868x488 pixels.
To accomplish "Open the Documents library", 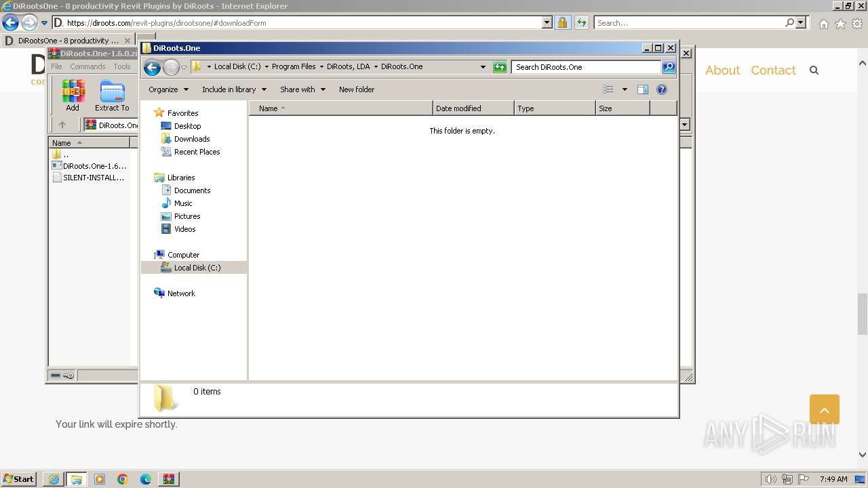I will (x=192, y=190).
